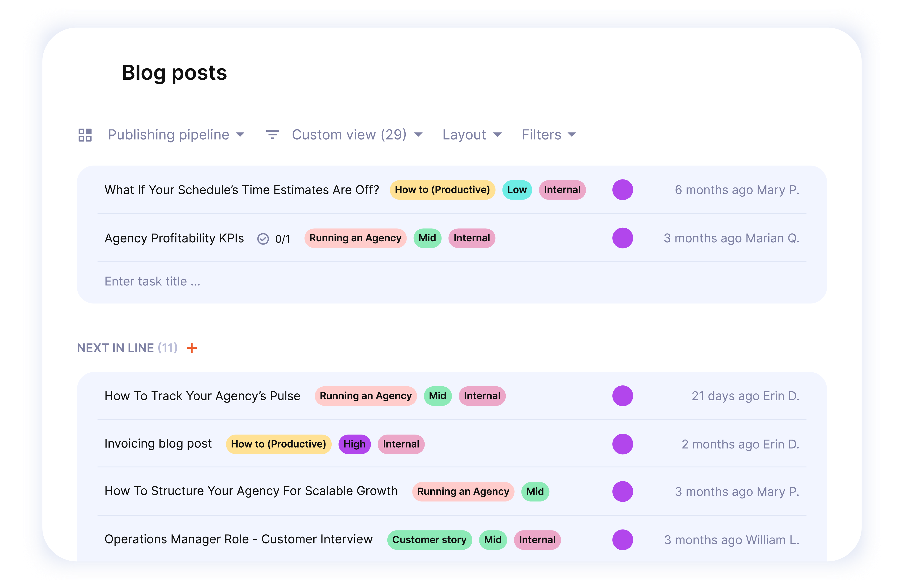904x588 pixels.
Task: Click the purple avatar on the Time Estimates row
Action: pyautogui.click(x=623, y=190)
